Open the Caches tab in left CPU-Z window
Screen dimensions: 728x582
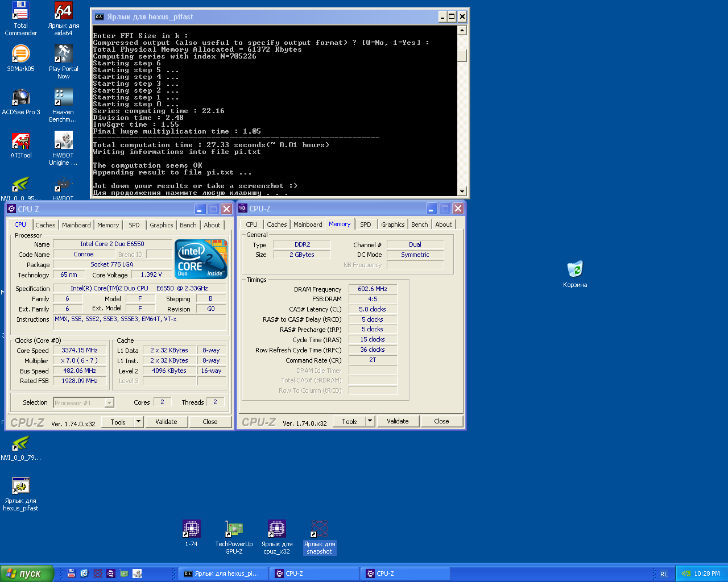coord(45,225)
